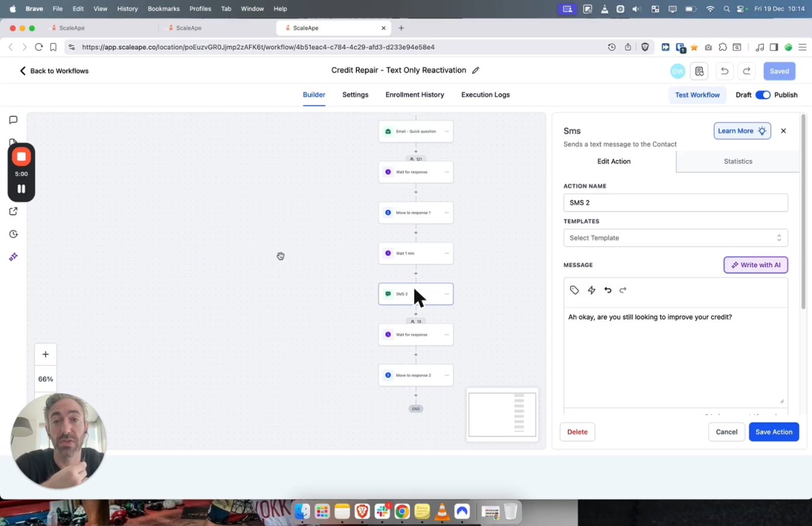Image resolution: width=812 pixels, height=526 pixels.
Task: Cancel the action edit
Action: tap(726, 432)
